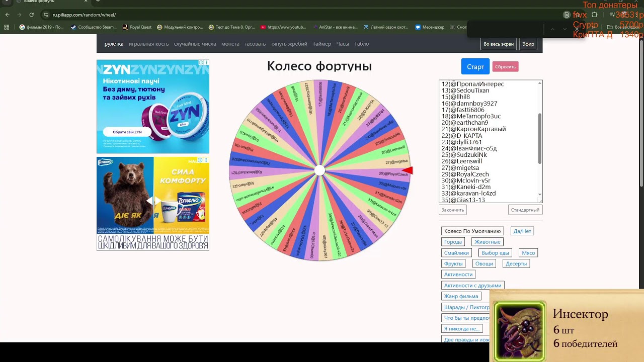Open the 'Royal Quest' bookmark
The width and height of the screenshot is (644, 362).
(x=137, y=27)
